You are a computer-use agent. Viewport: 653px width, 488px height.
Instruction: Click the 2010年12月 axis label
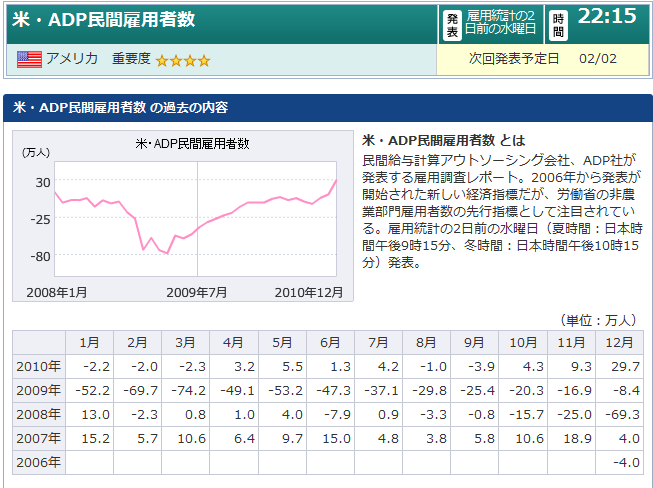(x=309, y=292)
